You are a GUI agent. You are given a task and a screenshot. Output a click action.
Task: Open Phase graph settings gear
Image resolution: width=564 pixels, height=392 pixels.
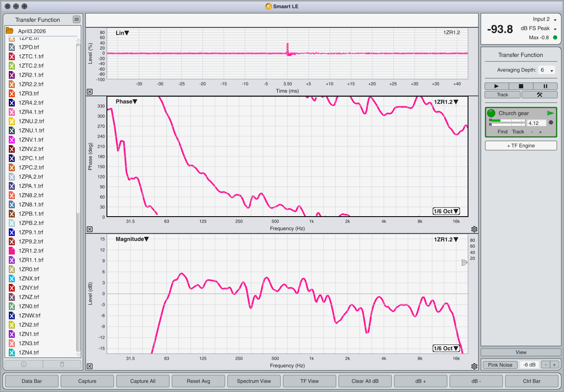pos(474,229)
